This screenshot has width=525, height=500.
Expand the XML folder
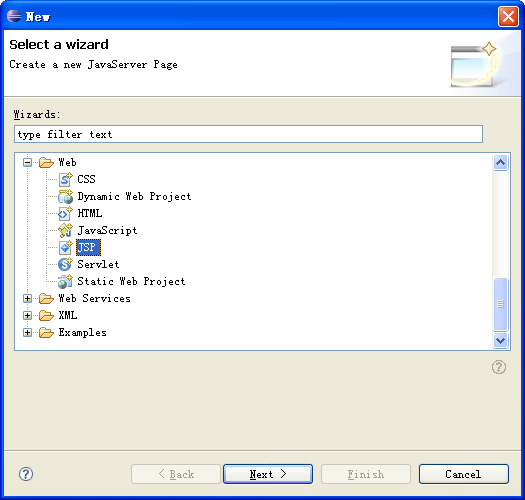click(27, 315)
